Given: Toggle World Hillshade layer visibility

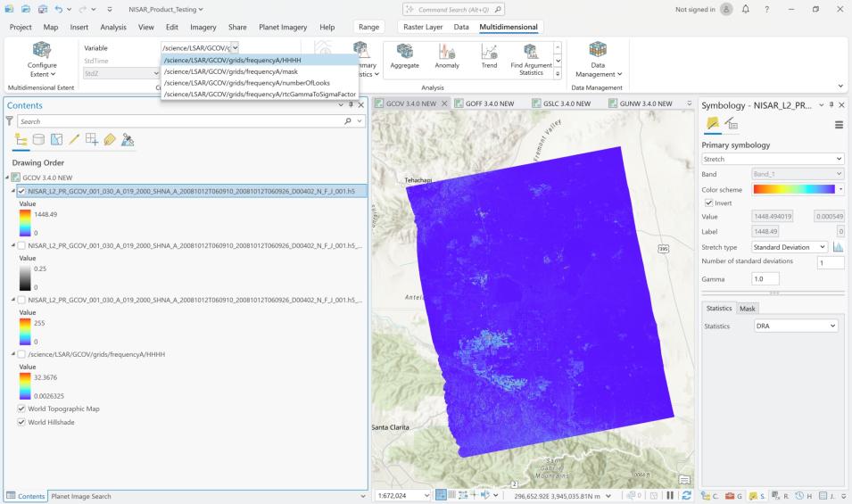Looking at the screenshot, I should click(21, 421).
